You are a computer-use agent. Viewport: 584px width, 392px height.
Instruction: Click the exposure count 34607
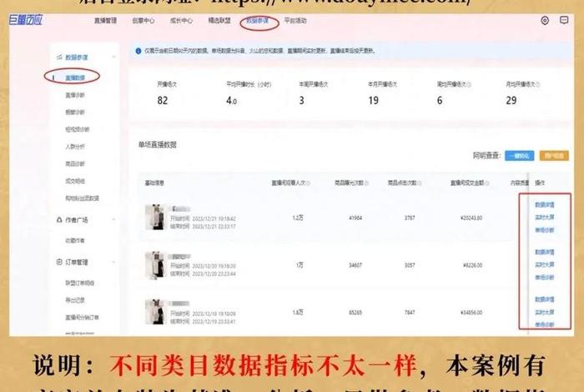click(355, 265)
